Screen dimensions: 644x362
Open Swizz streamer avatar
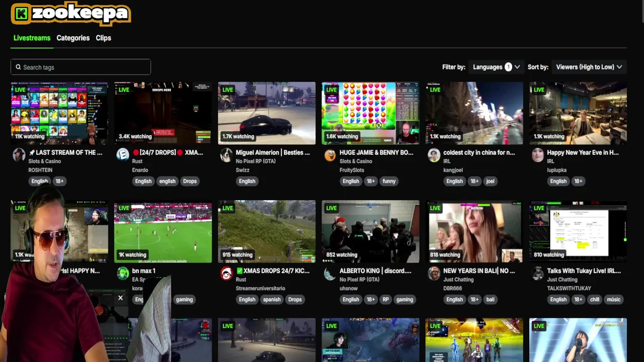point(226,155)
